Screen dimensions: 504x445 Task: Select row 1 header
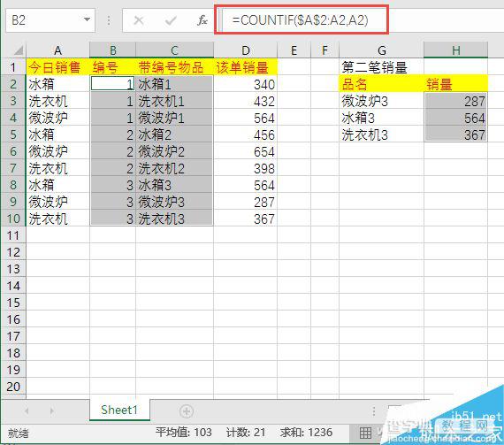13,67
